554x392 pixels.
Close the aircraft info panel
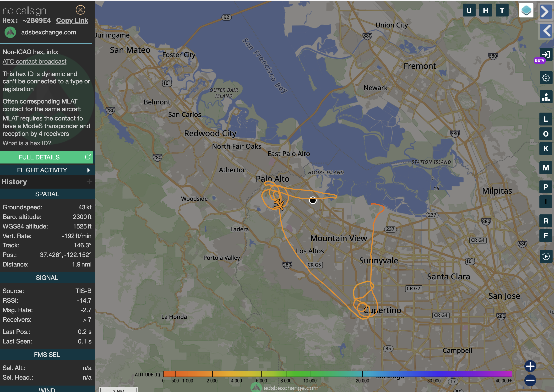pos(80,10)
